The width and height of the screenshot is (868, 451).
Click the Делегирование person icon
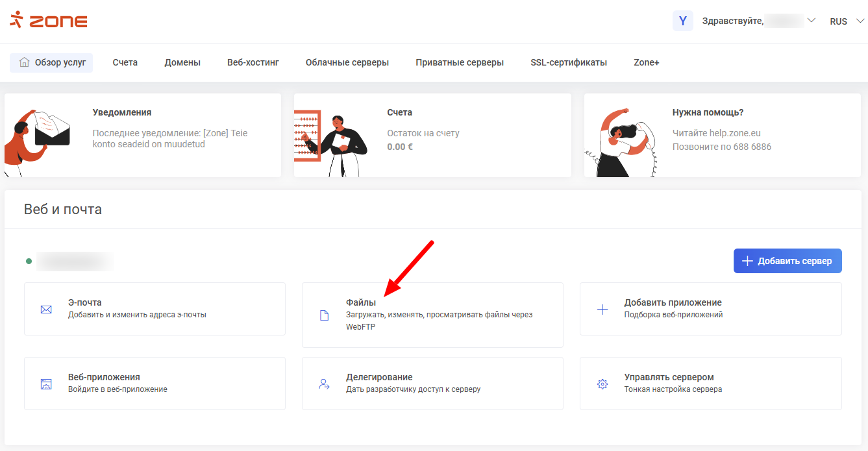tap(324, 384)
